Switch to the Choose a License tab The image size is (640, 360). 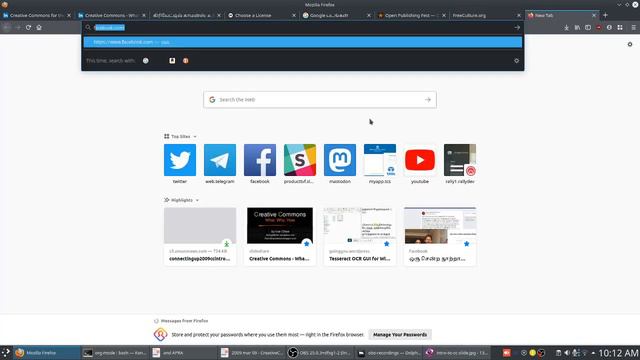(x=261, y=15)
